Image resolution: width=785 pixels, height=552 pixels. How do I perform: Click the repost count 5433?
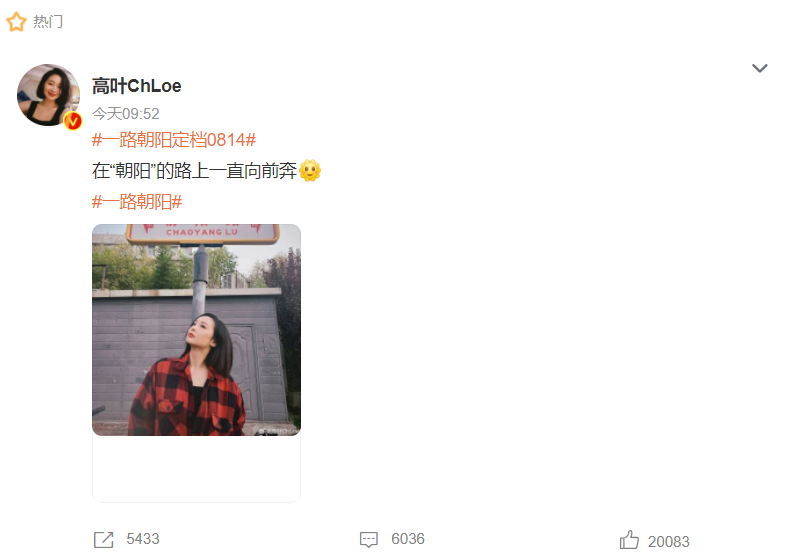(x=143, y=539)
